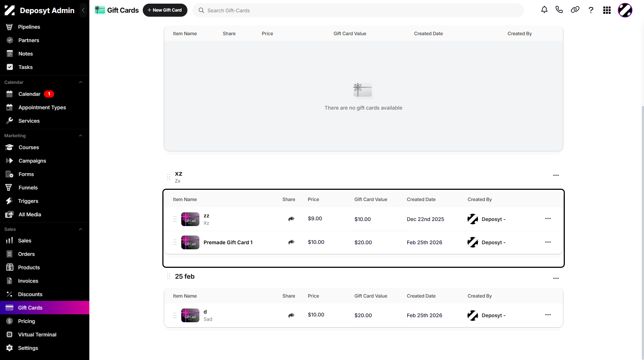The image size is (644, 360).
Task: Collapse the Calendar section
Action: (x=81, y=82)
